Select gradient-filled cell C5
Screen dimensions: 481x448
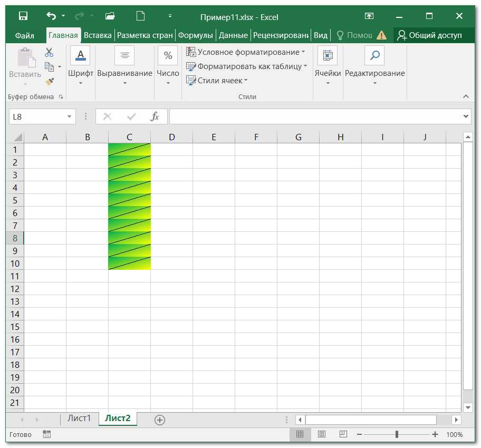[x=129, y=200]
